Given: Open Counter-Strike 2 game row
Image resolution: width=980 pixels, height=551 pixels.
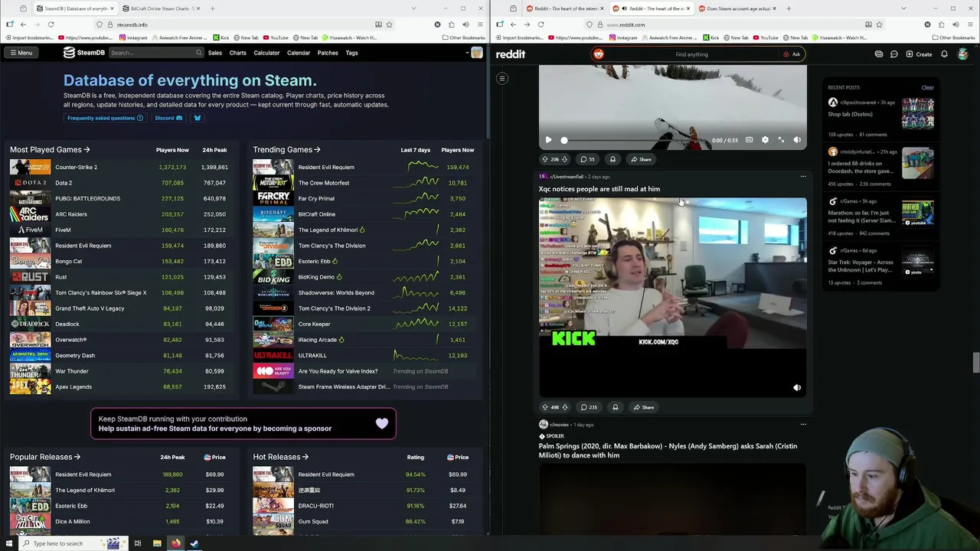Looking at the screenshot, I should pyautogui.click(x=119, y=167).
